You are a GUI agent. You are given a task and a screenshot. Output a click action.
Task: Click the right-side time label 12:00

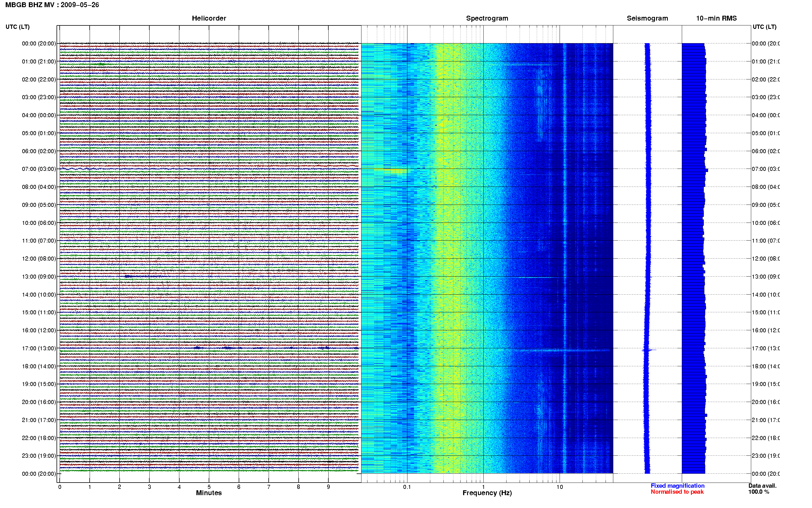(765, 258)
